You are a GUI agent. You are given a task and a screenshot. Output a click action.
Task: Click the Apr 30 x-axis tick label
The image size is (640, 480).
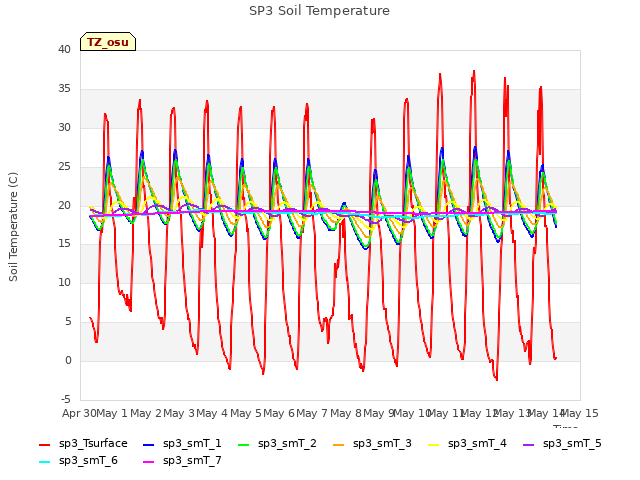79,413
